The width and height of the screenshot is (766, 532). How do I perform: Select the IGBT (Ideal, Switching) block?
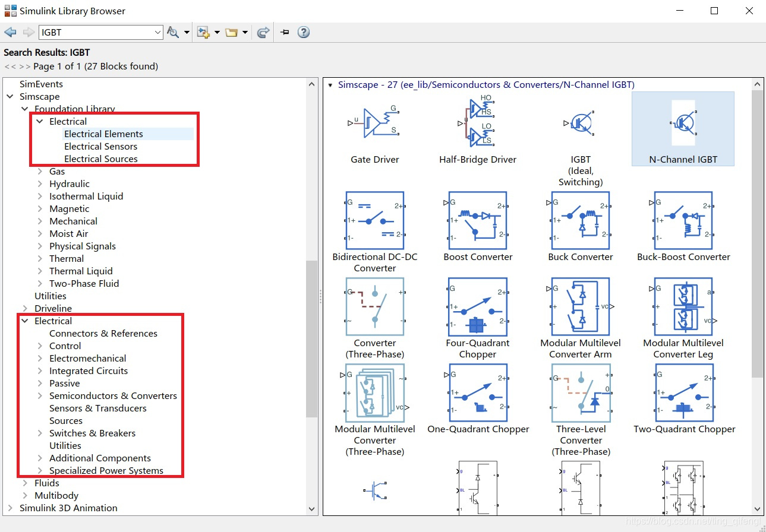581,147
